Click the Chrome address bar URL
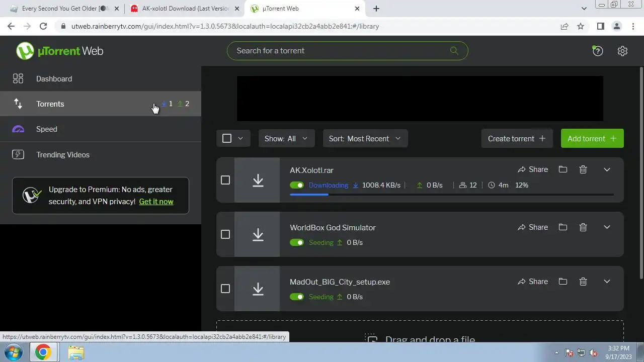The width and height of the screenshot is (644, 362). 225,26
